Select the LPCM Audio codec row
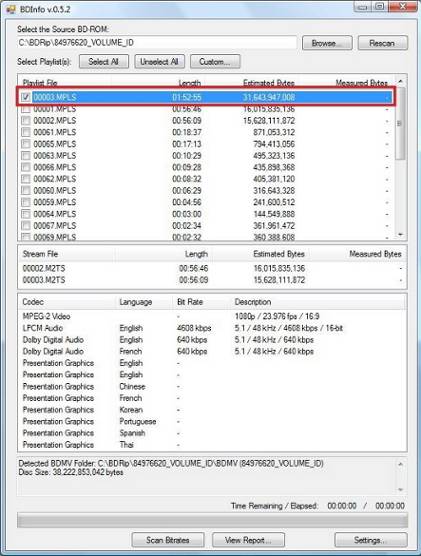Image resolution: width=421 pixels, height=556 pixels. point(211,328)
